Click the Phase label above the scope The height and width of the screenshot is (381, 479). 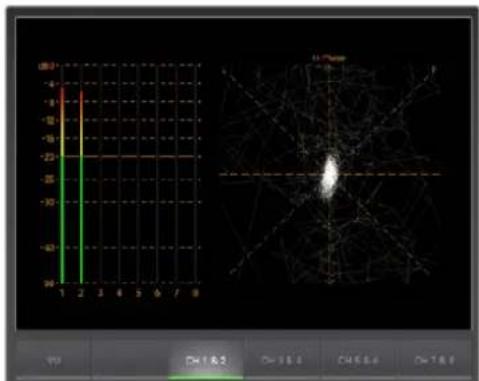[x=329, y=58]
